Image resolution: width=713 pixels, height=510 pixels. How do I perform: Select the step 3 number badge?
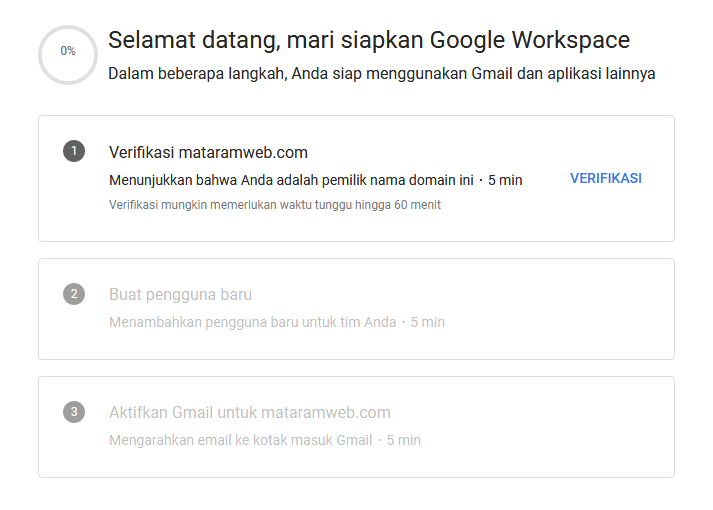(x=74, y=412)
